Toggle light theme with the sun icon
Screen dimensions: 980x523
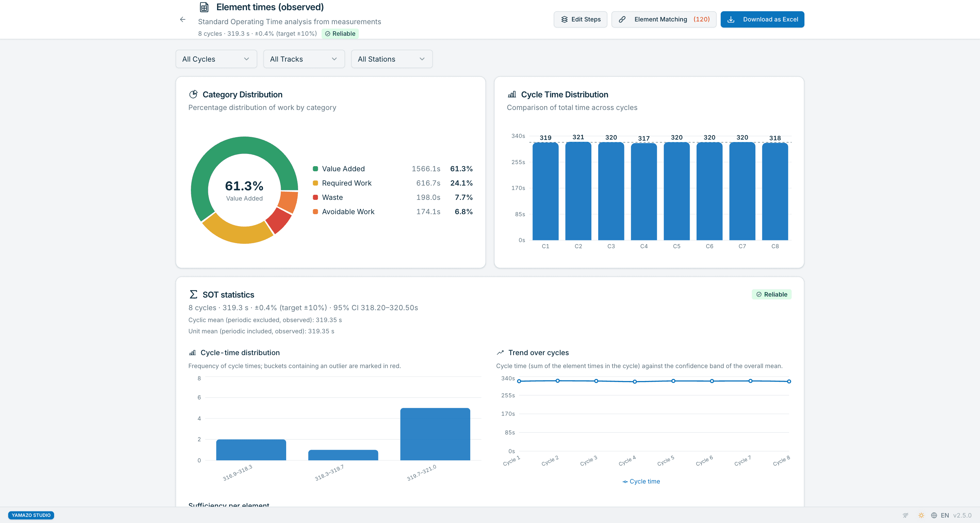pyautogui.click(x=921, y=516)
